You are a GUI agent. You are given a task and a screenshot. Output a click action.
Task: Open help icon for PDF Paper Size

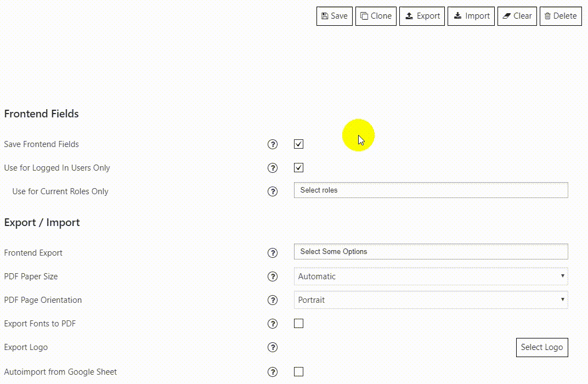(273, 276)
